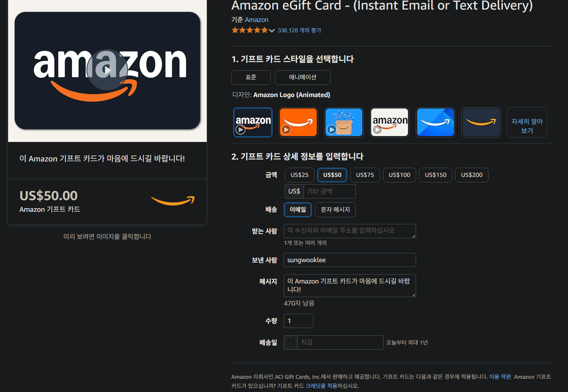The height and width of the screenshot is (392, 568).
Task: Choose the blue smile card design
Action: pyautogui.click(x=435, y=122)
